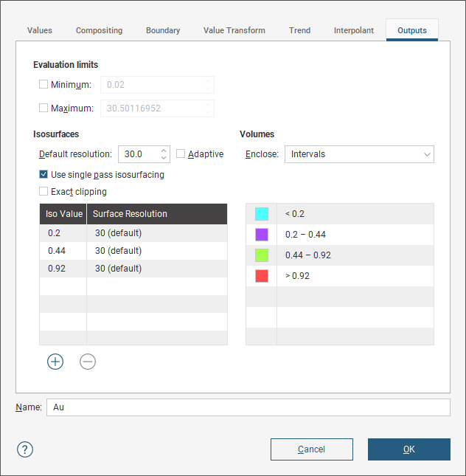The image size is (466, 476).
Task: Select the 0.44 iso value row
Action: tap(63, 251)
